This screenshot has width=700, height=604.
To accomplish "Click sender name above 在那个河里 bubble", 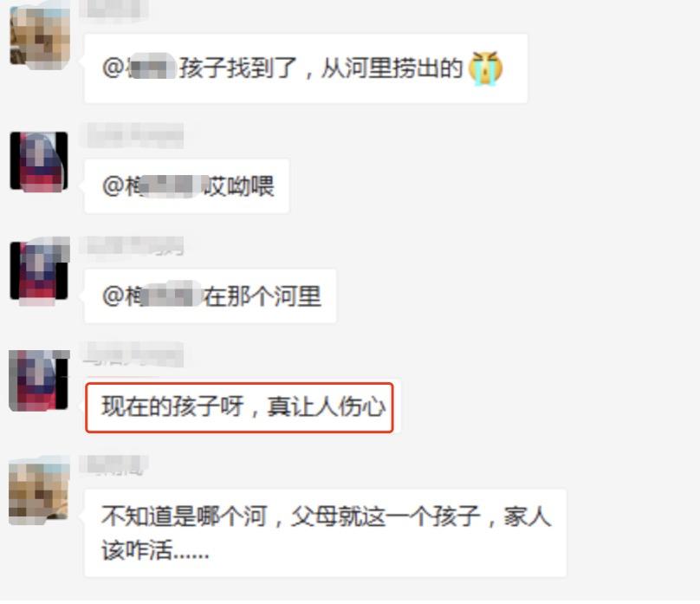I will pyautogui.click(x=133, y=245).
